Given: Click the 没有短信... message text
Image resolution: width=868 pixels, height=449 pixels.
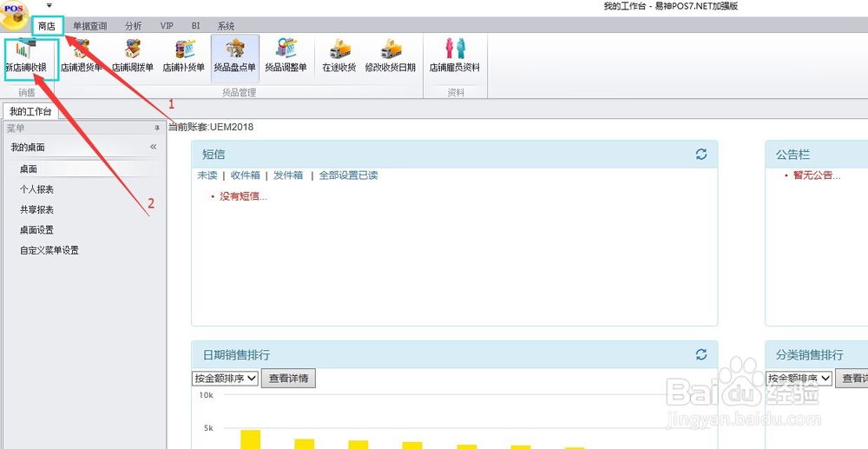Looking at the screenshot, I should [x=244, y=196].
